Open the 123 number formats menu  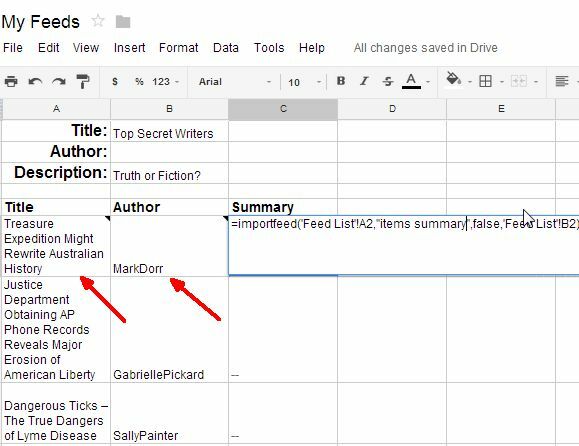(x=165, y=82)
